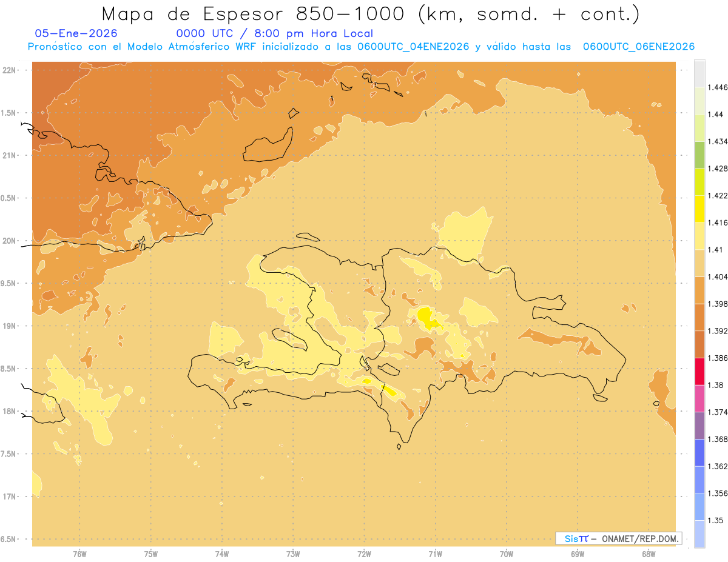Click the bright yellow segment between 1.416 and 1.422
The height and width of the screenshot is (562, 728).
[699, 209]
